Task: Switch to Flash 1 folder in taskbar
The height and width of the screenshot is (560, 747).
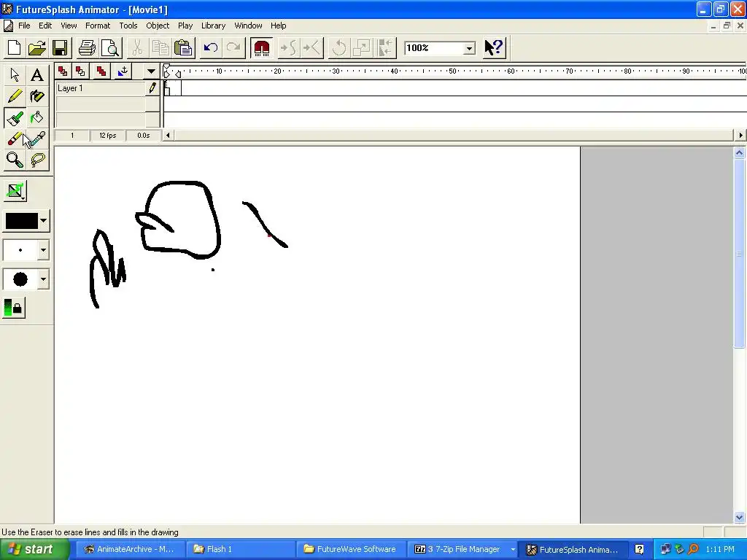Action: click(239, 549)
